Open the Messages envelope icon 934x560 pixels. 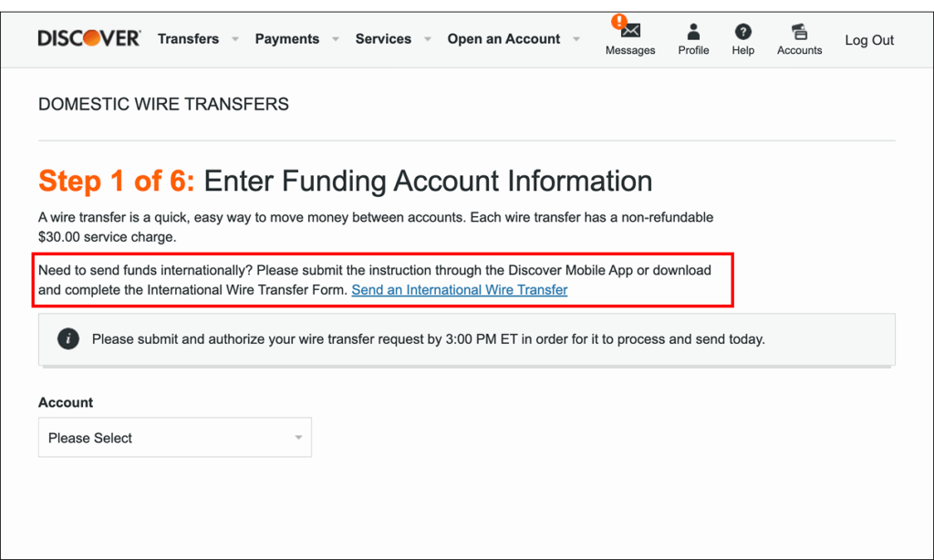pyautogui.click(x=631, y=31)
